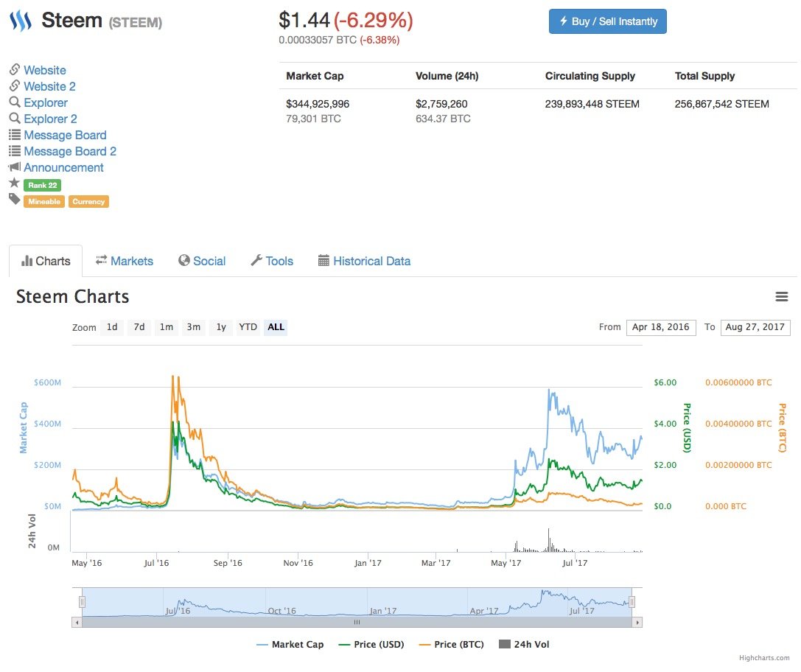Click the Rank 22 badge

pos(43,186)
